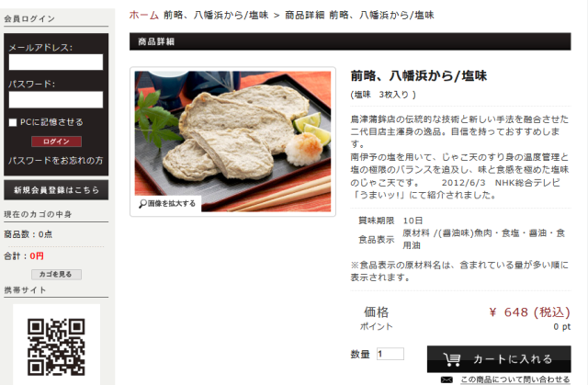588x385 pixels.
Task: Click the 新規会員登録はこちら button
Action: [x=56, y=190]
